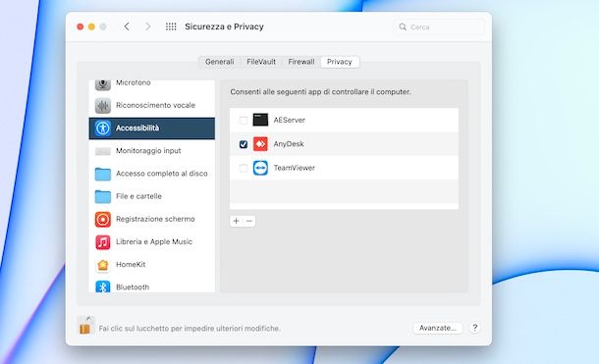
Task: Select Libreria e Apple Music label
Action: tap(154, 242)
